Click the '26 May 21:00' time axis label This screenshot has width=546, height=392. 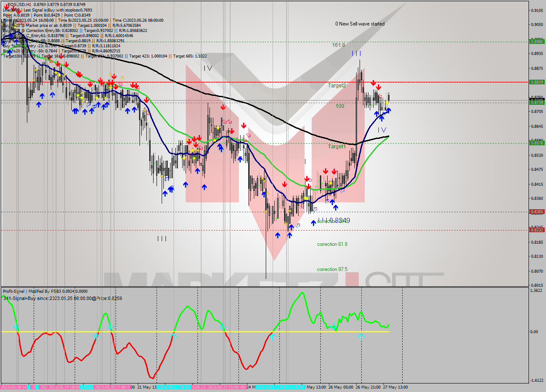click(369, 387)
